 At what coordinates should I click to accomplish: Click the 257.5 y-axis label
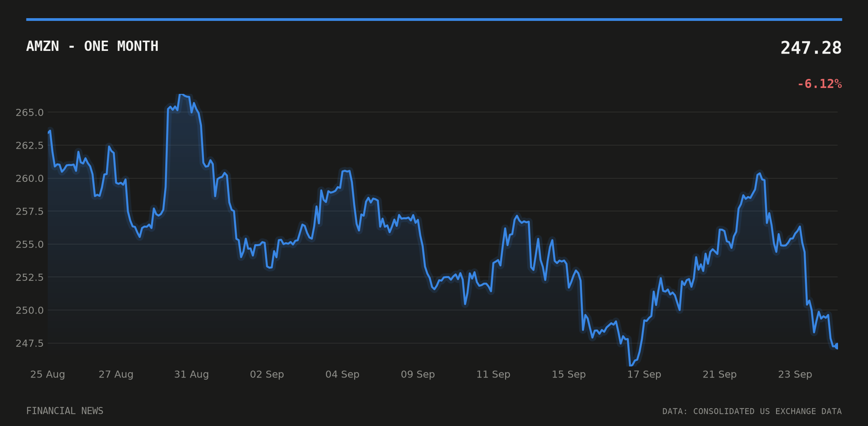click(30, 211)
